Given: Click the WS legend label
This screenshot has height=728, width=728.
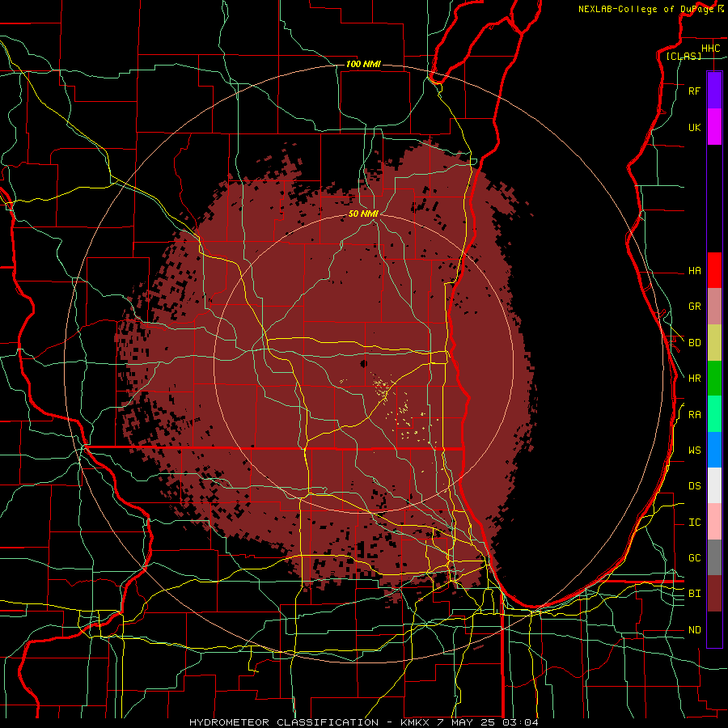Looking at the screenshot, I should pos(694,451).
